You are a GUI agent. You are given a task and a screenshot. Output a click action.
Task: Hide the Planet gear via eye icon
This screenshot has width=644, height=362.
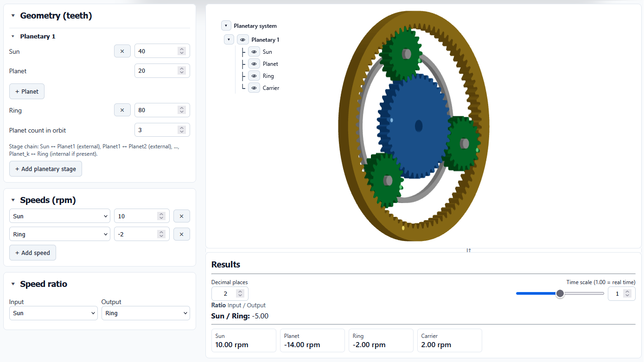(254, 64)
